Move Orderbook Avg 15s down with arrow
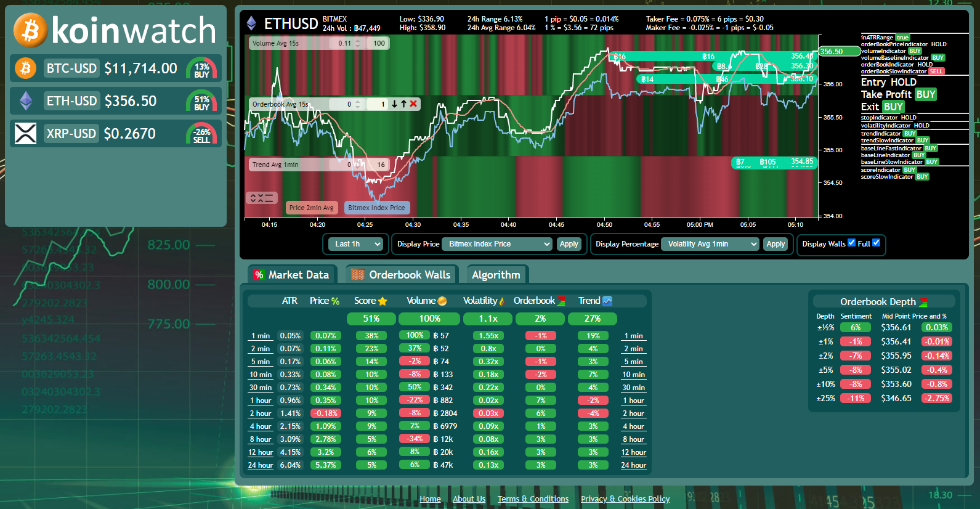The image size is (980, 509). (x=394, y=104)
